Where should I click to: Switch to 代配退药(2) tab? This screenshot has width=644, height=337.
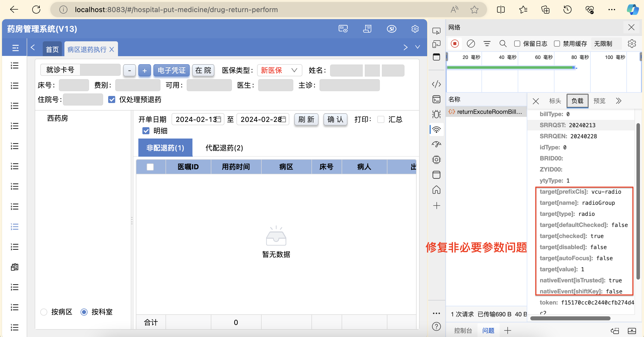(224, 148)
